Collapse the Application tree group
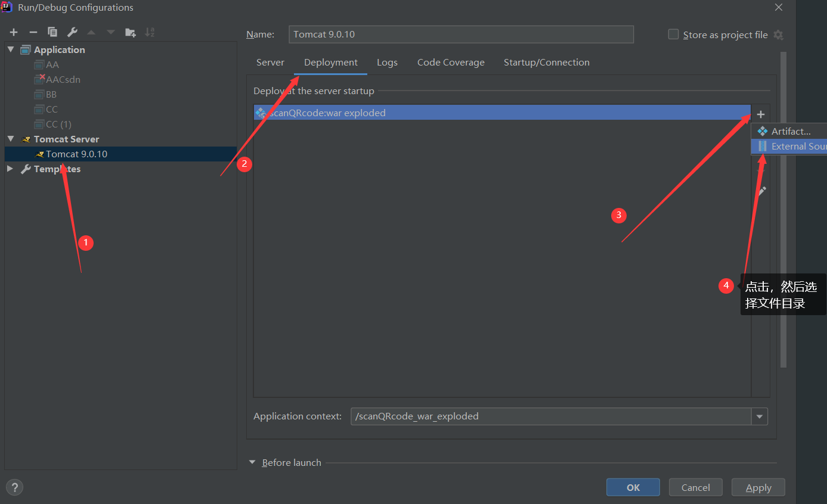This screenshot has width=827, height=504. [x=11, y=50]
